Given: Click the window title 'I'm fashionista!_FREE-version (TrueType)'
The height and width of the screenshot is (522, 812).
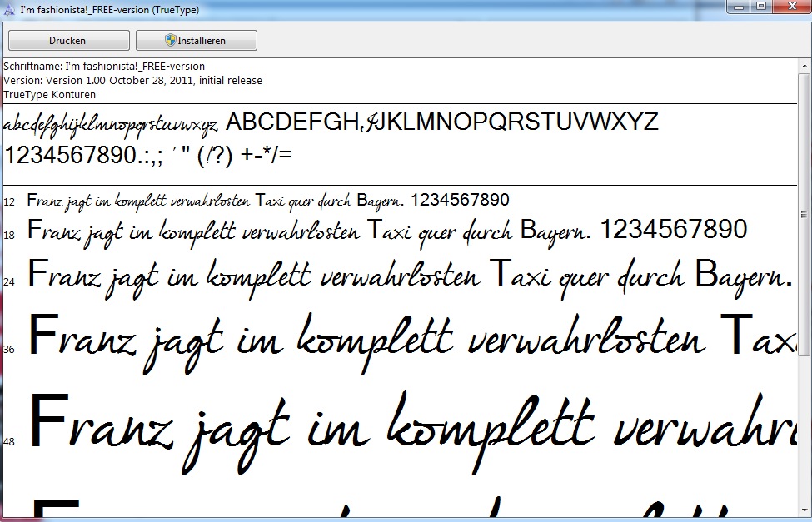Looking at the screenshot, I should (x=110, y=10).
